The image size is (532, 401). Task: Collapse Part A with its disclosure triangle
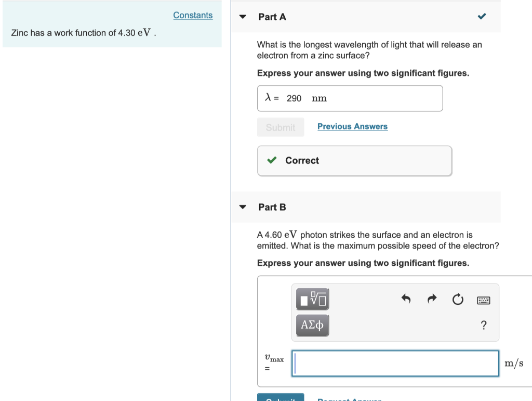[x=242, y=16]
